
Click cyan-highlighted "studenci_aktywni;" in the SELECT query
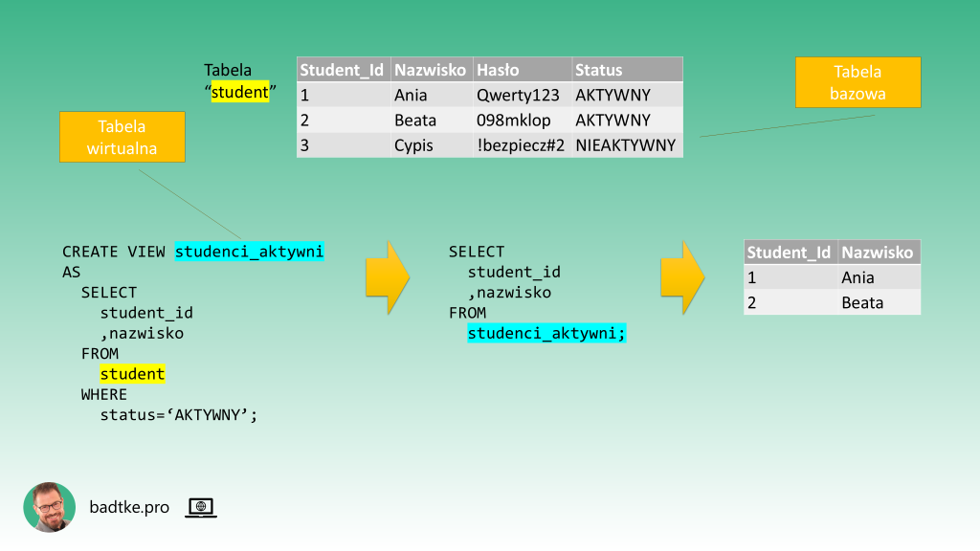[546, 333]
